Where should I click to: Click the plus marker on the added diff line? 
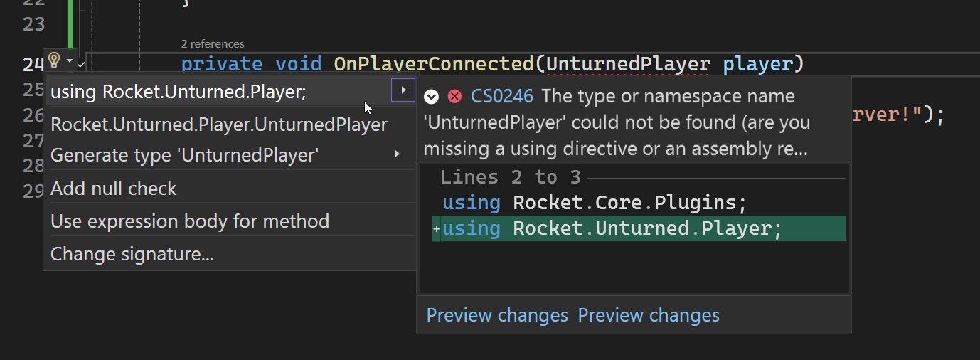pyautogui.click(x=436, y=229)
